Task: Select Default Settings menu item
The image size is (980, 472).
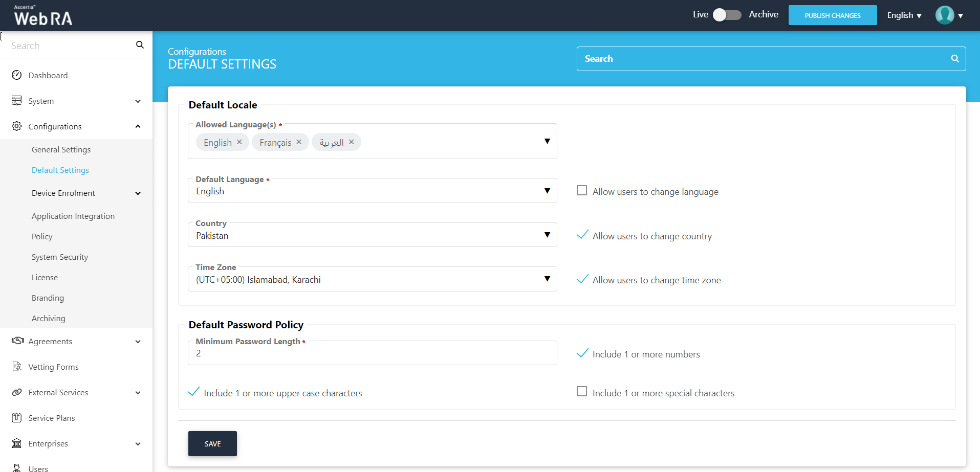Action: (x=60, y=170)
